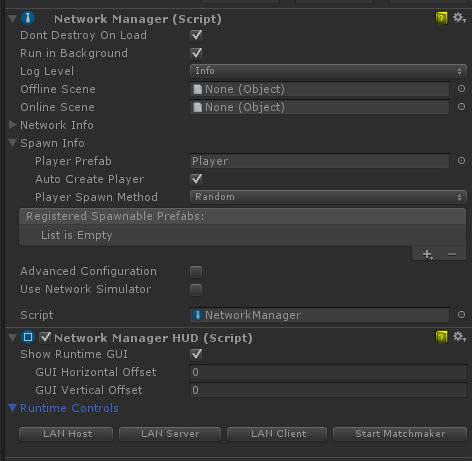Click the LAN Client button
The image size is (472, 461).
(x=277, y=434)
